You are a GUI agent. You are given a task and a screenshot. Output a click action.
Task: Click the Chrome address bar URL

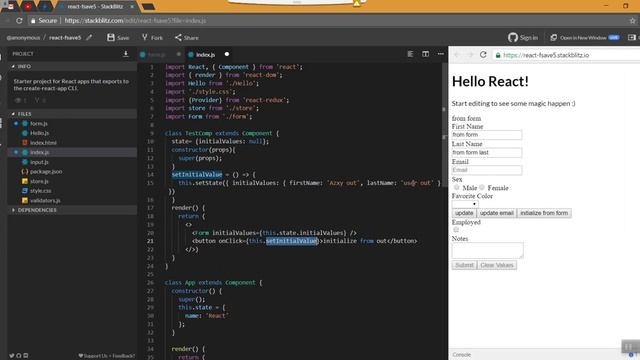[136, 20]
